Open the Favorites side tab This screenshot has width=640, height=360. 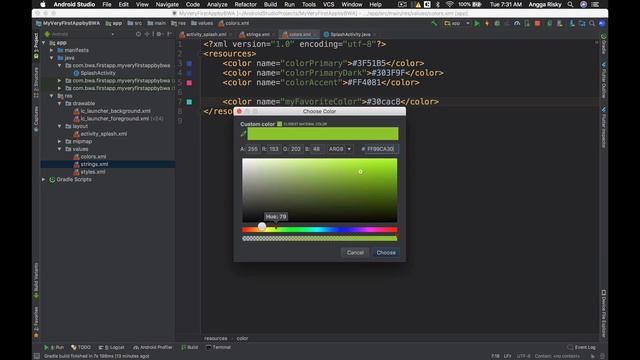(x=36, y=322)
